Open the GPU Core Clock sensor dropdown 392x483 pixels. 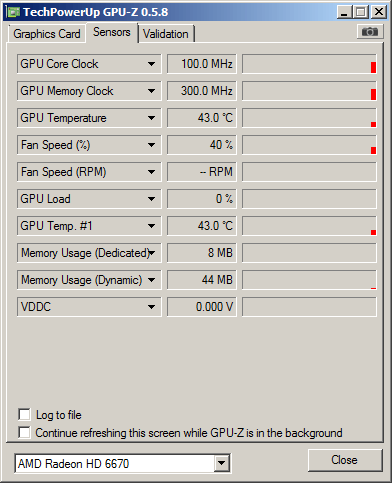(151, 64)
